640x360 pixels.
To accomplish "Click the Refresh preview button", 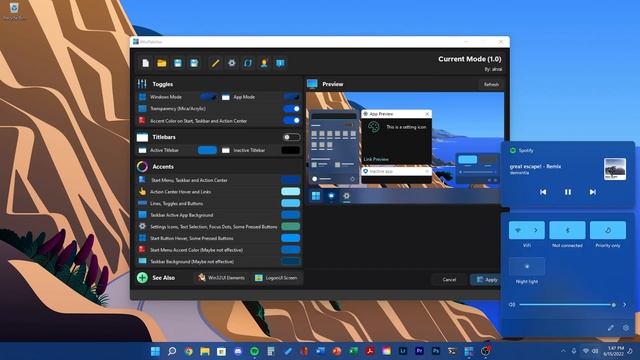I will click(491, 84).
